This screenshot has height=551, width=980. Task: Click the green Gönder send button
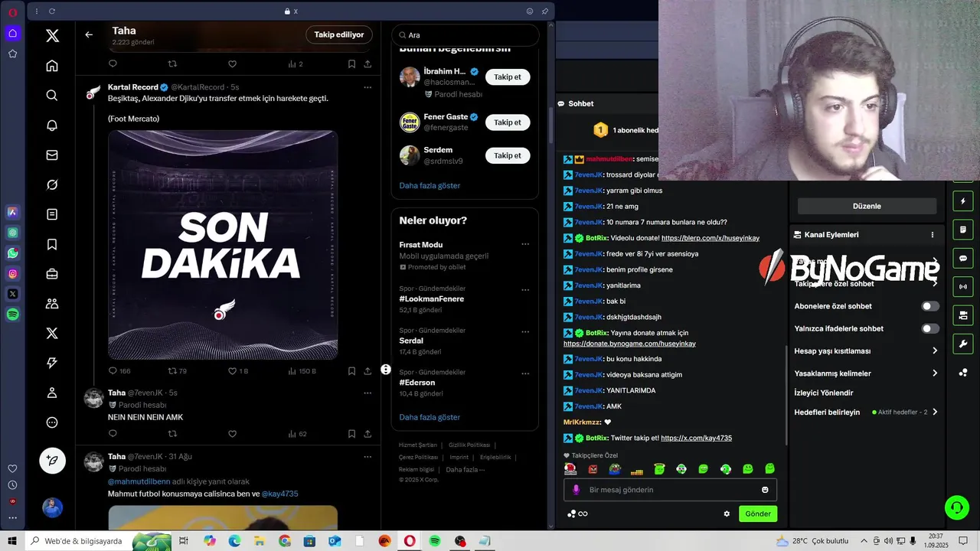pyautogui.click(x=758, y=514)
